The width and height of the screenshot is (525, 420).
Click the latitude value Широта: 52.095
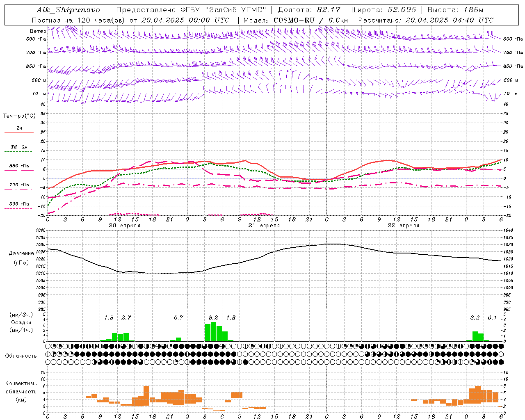click(384, 10)
